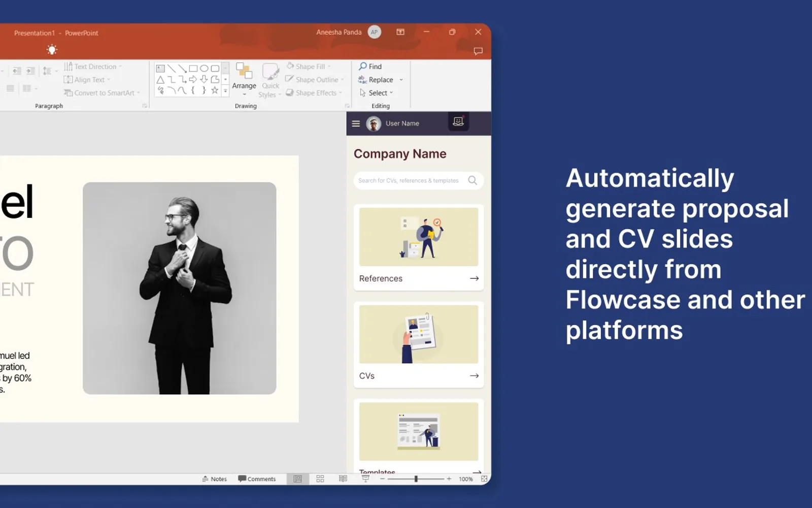Click the zoom out minus button

pos(382,479)
